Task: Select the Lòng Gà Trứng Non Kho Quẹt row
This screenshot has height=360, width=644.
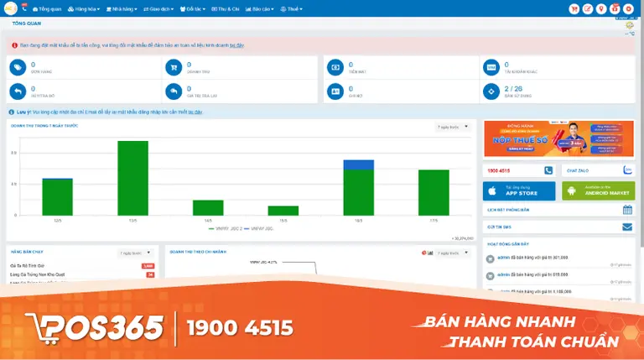Action: (x=82, y=274)
